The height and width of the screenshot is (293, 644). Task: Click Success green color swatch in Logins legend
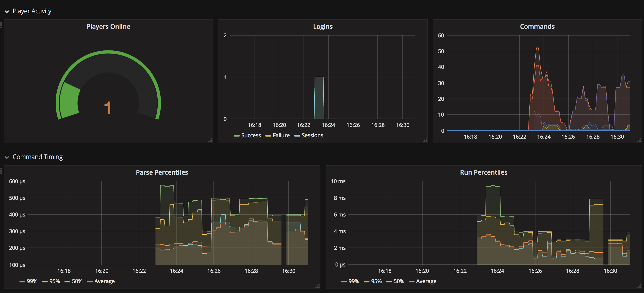[236, 136]
